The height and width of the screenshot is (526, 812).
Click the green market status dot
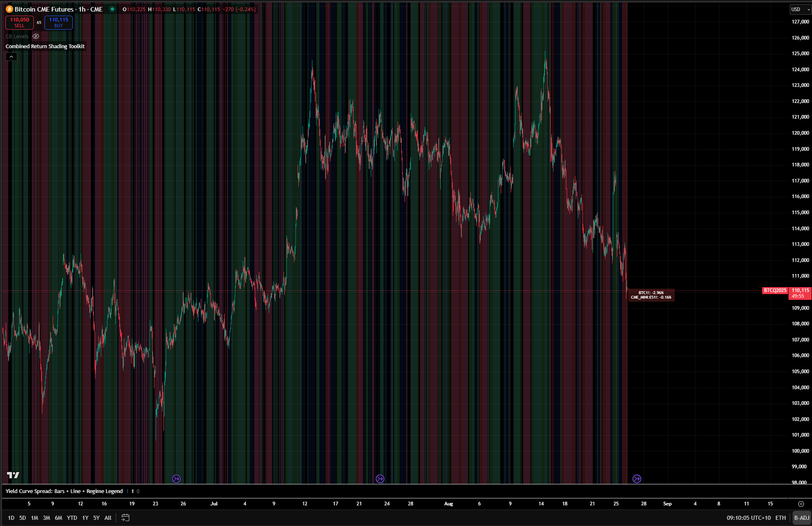click(112, 9)
